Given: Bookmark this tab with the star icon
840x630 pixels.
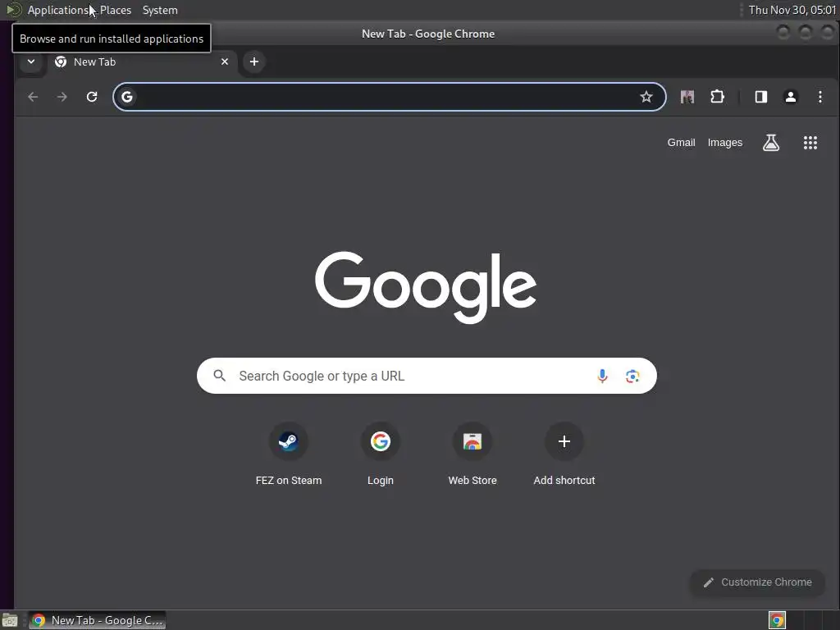Looking at the screenshot, I should click(646, 97).
